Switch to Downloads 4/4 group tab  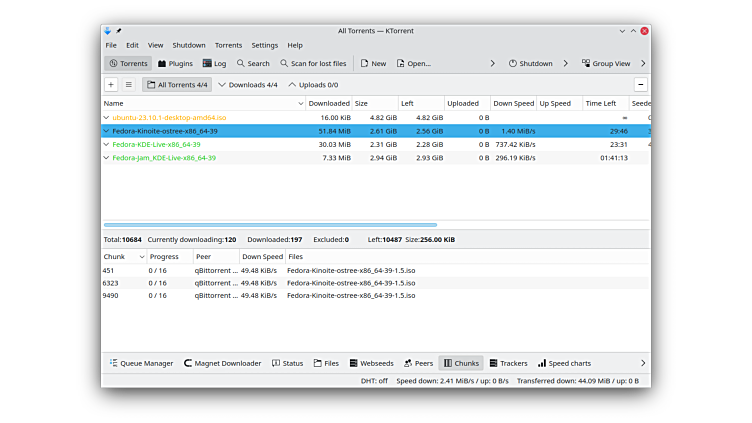pos(247,85)
